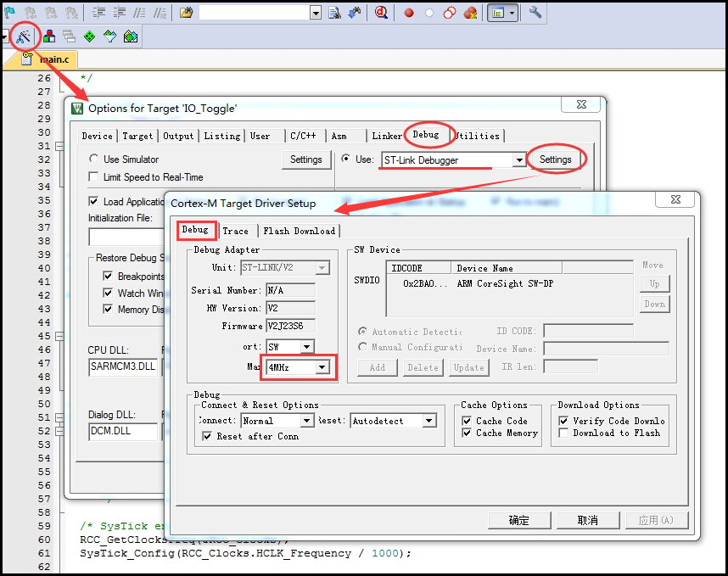Switch to the Device tab in Options
Screen dimensions: 728x576
pyautogui.click(x=97, y=136)
